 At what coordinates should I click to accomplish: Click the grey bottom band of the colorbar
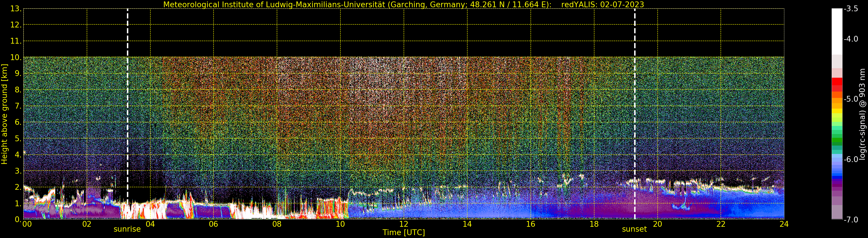[837, 212]
